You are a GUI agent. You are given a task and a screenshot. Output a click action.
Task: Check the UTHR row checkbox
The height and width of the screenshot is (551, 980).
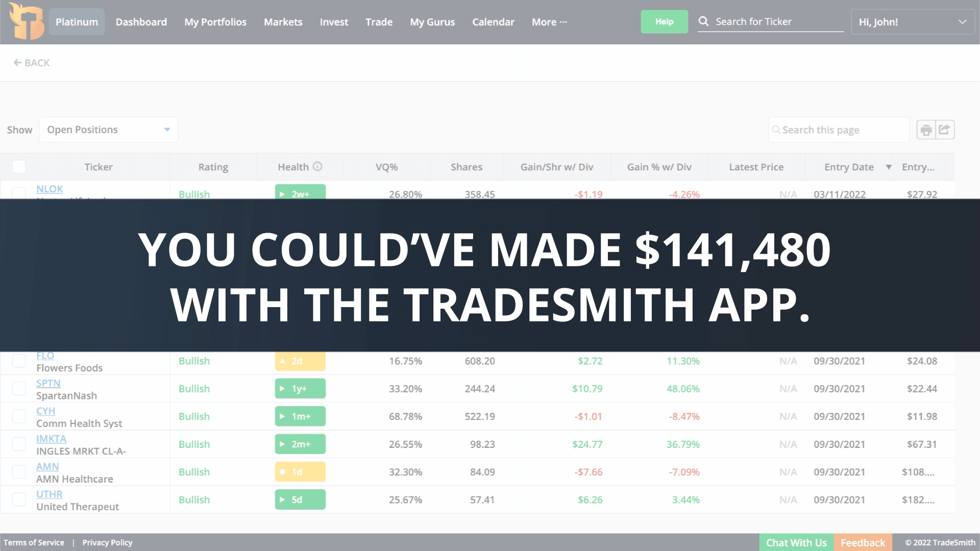(x=19, y=499)
